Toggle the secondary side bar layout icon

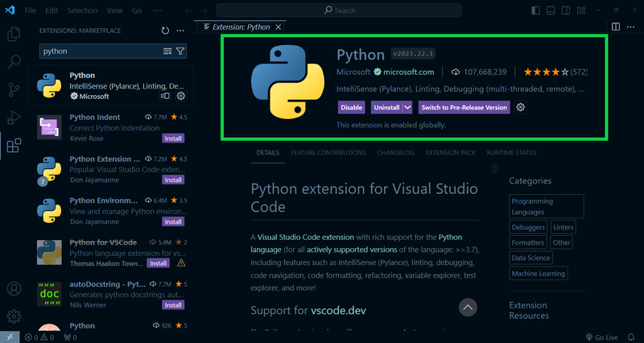tap(566, 10)
